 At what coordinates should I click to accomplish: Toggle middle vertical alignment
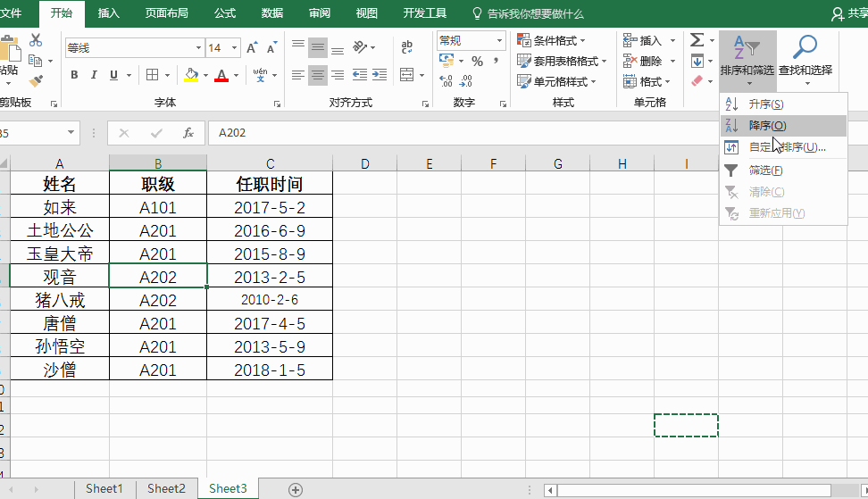coord(318,47)
